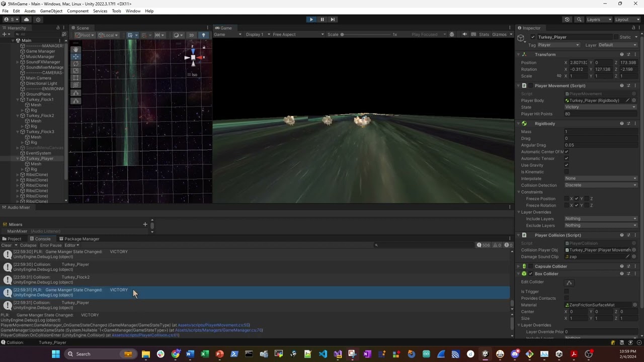
Task: Open the PlayerMovement.cs:55 stack trace link
Action: (213, 325)
